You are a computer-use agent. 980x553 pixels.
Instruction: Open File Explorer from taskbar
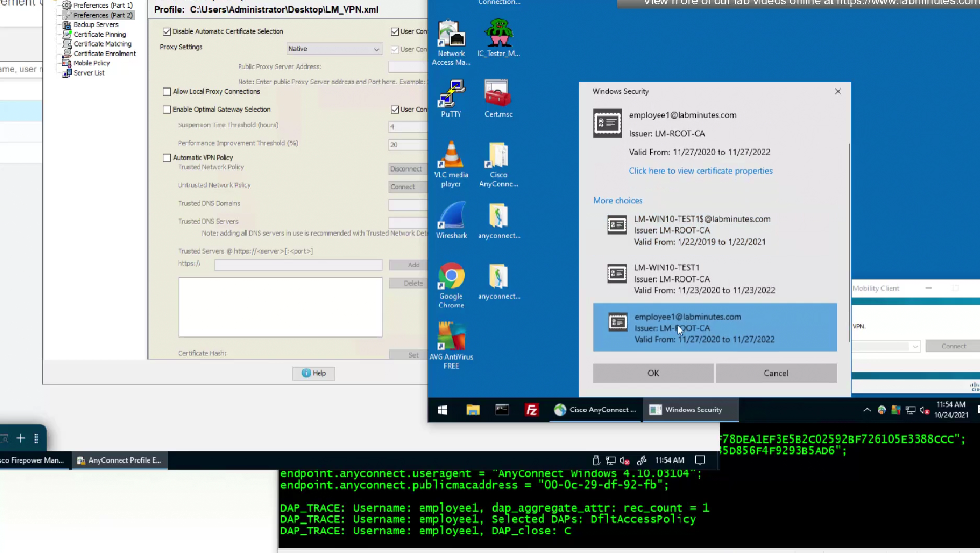point(473,410)
